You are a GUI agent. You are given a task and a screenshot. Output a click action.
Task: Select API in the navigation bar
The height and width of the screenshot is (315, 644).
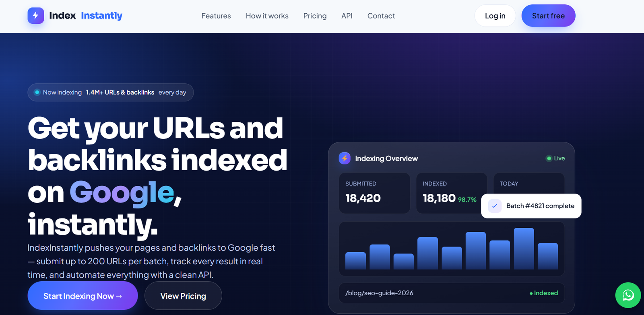point(347,16)
